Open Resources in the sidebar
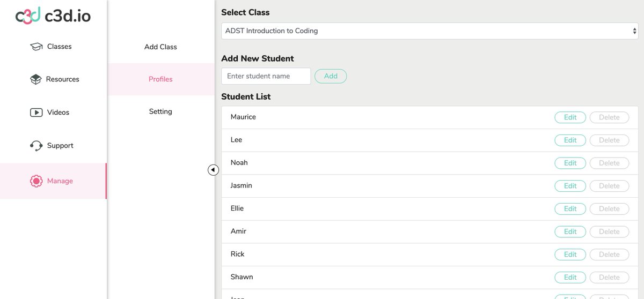Viewport: 644px width, 299px height. tap(53, 79)
